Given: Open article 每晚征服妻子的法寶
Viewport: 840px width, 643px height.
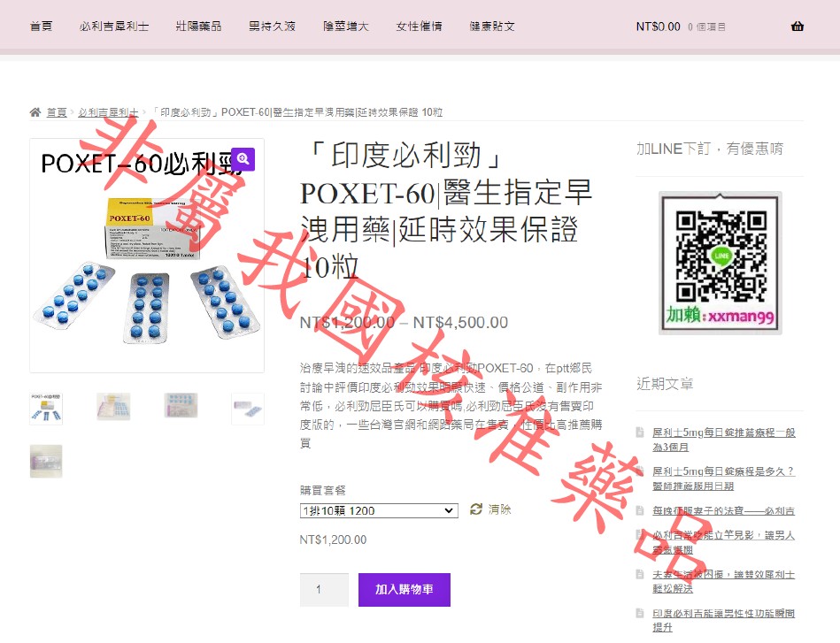Looking at the screenshot, I should click(723, 510).
